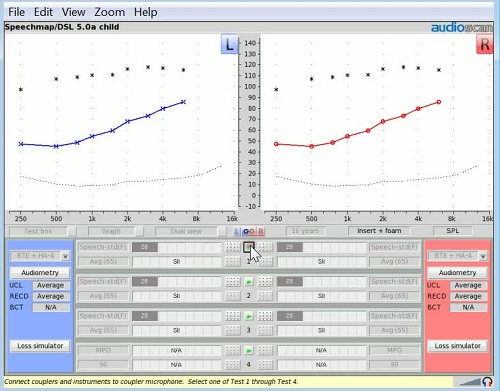This screenshot has height=391, width=500.
Task: Start Test 3 with its green play button
Action: [249, 316]
